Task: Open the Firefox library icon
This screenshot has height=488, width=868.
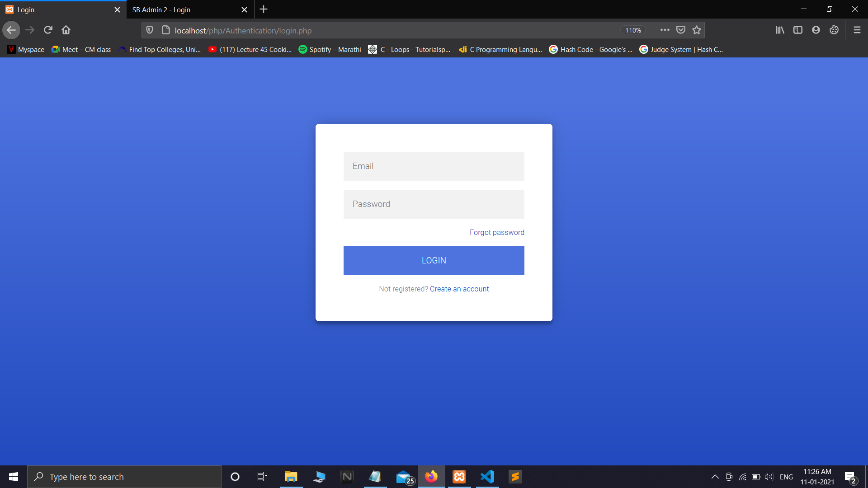Action: (x=780, y=30)
